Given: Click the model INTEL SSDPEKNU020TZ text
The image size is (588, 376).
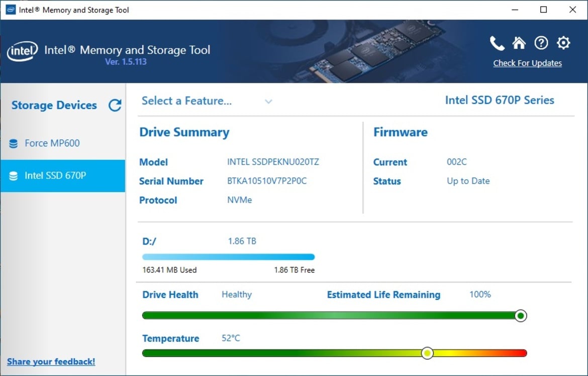Looking at the screenshot, I should 273,162.
